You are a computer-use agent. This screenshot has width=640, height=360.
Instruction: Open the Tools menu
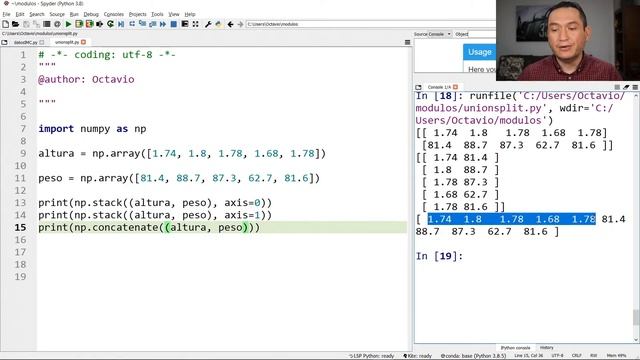pos(157,14)
